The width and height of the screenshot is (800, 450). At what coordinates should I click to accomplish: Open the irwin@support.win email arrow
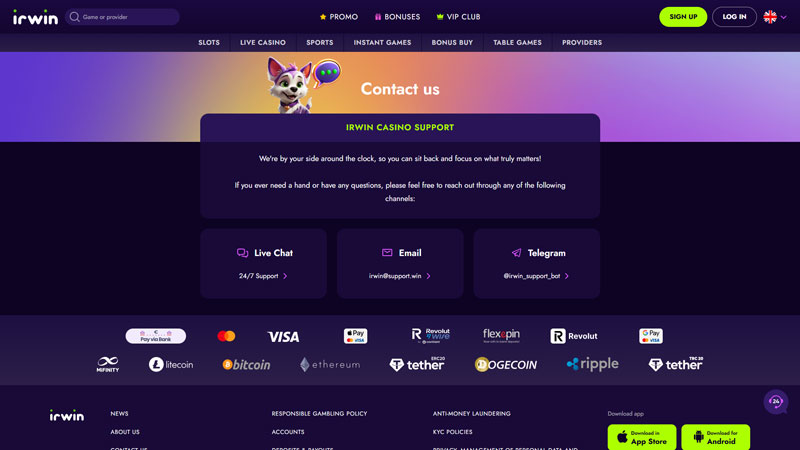429,276
